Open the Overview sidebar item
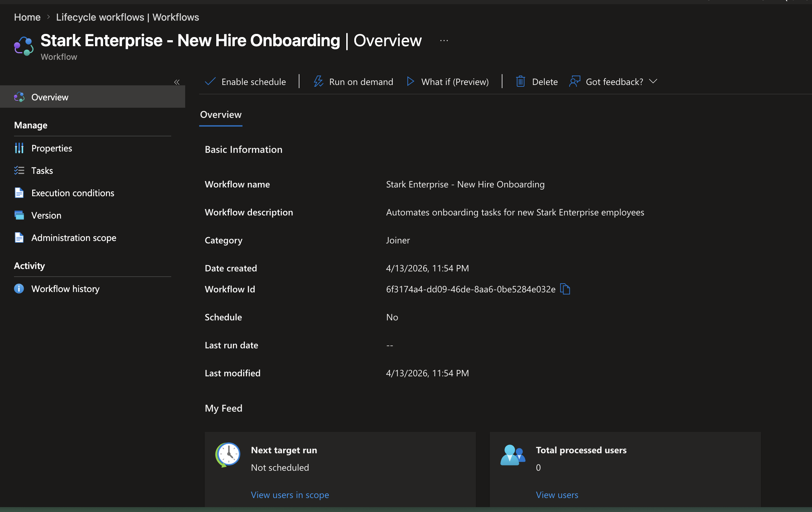Image resolution: width=812 pixels, height=512 pixels. click(x=93, y=97)
